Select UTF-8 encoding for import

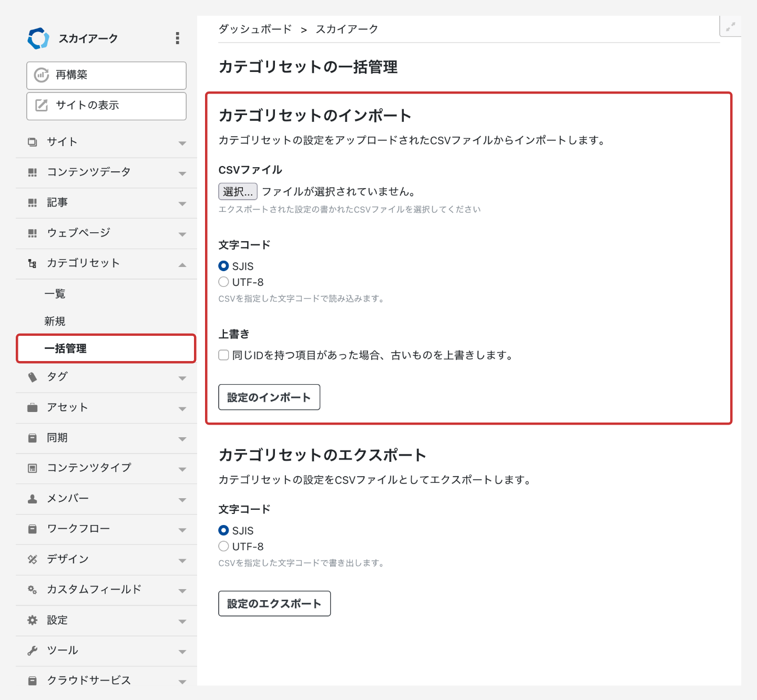coord(224,282)
